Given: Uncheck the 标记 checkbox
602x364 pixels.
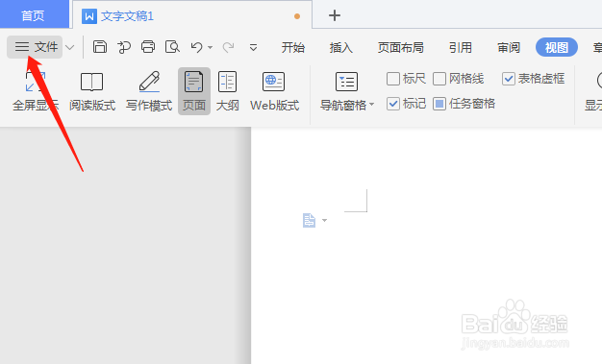Looking at the screenshot, I should [393, 104].
